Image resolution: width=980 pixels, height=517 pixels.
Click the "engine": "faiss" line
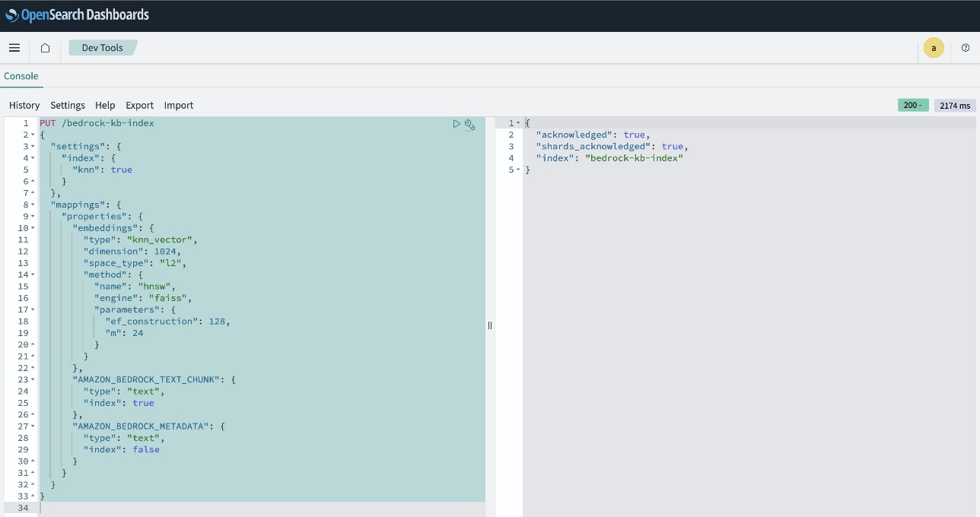143,298
